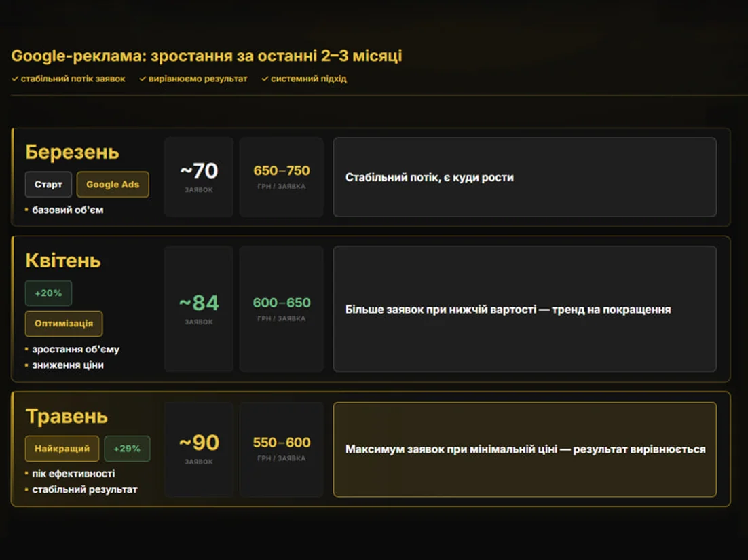Click the highlighted 'Максимум заявок при мінімальній ціні' panel

pyautogui.click(x=525, y=449)
